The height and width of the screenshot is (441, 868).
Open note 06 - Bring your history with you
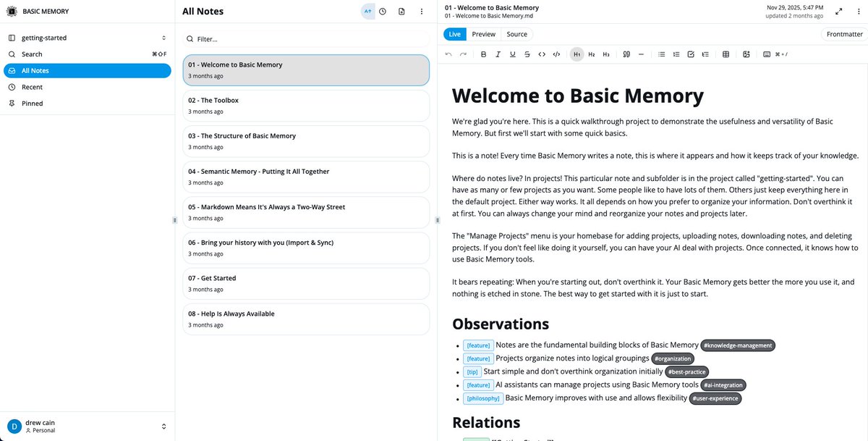(306, 248)
